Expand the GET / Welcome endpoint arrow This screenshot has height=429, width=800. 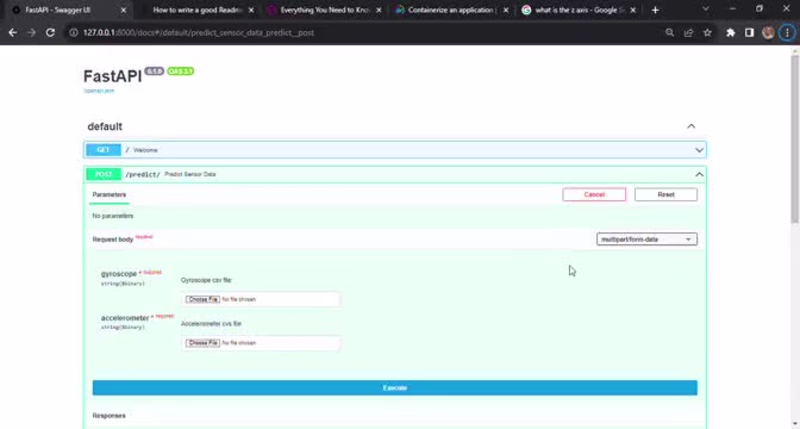point(699,150)
